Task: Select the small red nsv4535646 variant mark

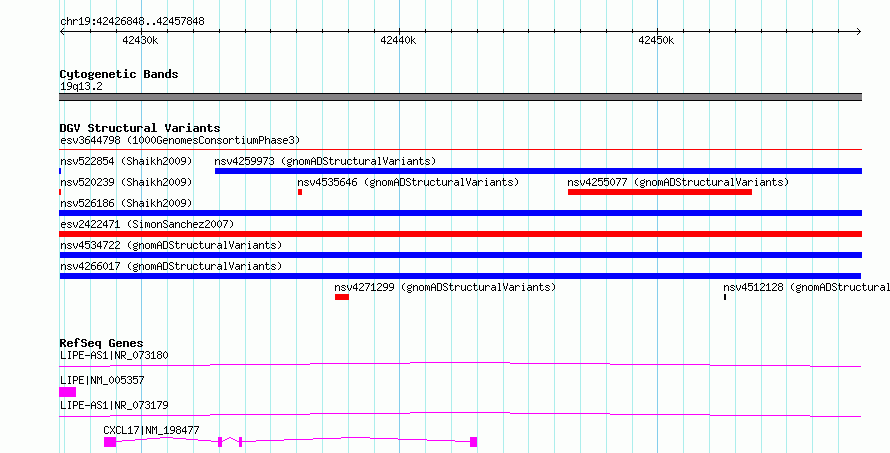Action: click(x=300, y=192)
